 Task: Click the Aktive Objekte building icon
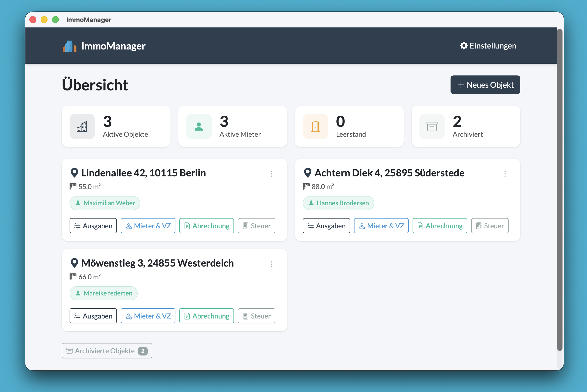[82, 126]
